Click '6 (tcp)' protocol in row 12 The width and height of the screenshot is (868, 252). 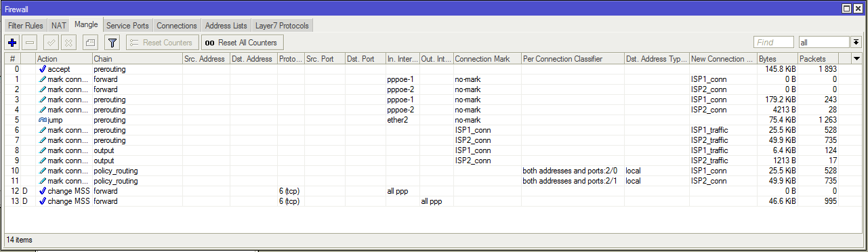pos(289,191)
